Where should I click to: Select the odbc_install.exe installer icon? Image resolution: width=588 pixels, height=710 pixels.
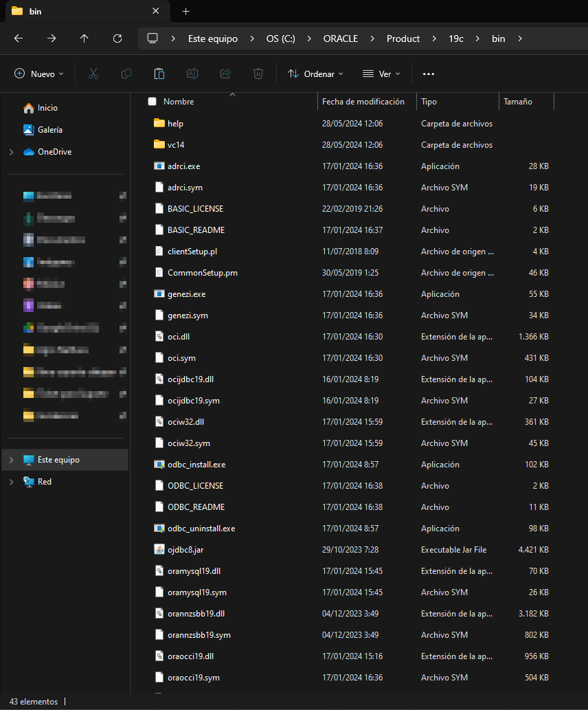[159, 465]
